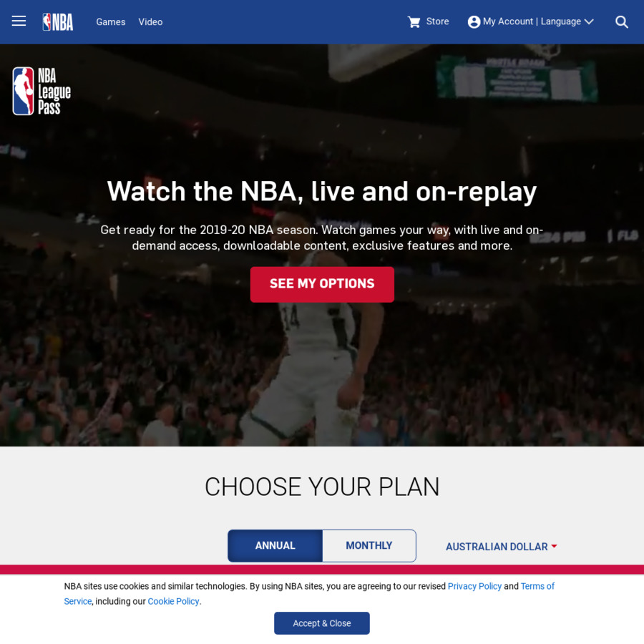Open the Cookie Policy link

(x=173, y=601)
